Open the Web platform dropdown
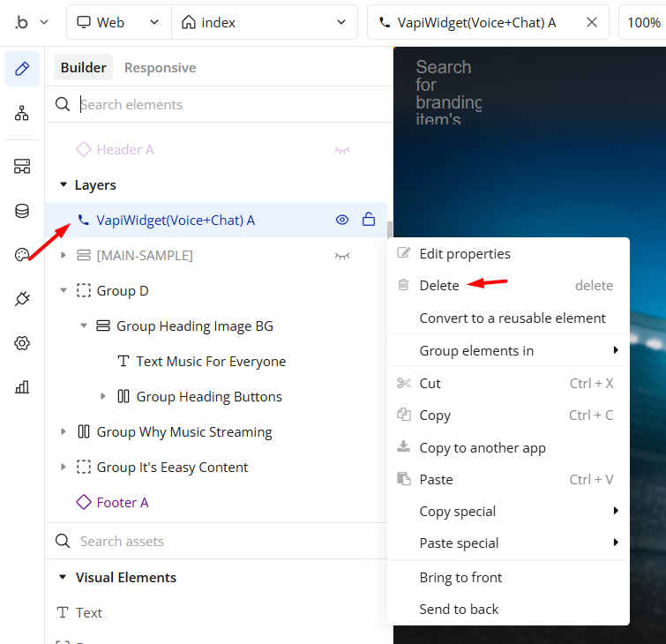666x644 pixels. coord(119,22)
